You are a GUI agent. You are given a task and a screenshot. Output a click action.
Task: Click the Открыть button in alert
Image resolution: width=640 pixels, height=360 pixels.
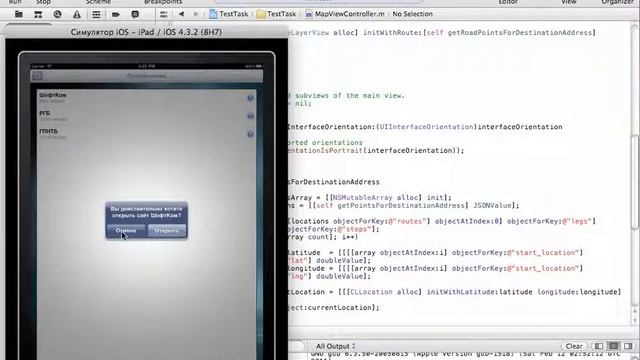point(167,231)
